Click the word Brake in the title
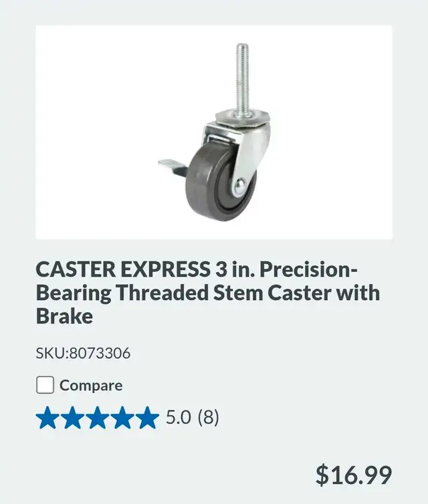428x504 pixels. [64, 316]
